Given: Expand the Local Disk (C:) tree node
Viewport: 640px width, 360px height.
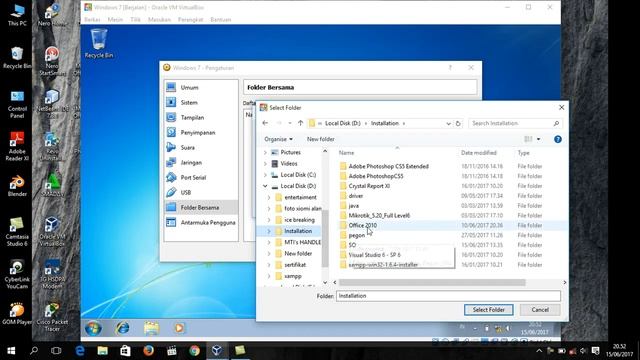Looking at the screenshot, I should click(265, 175).
